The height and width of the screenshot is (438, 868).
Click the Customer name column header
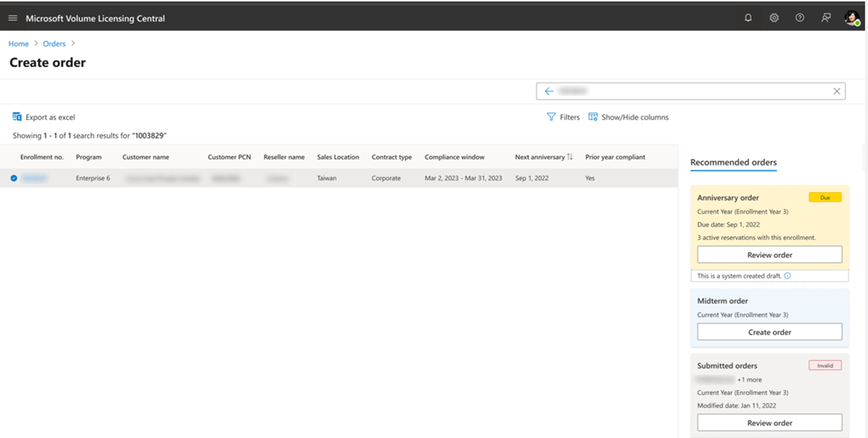point(146,157)
